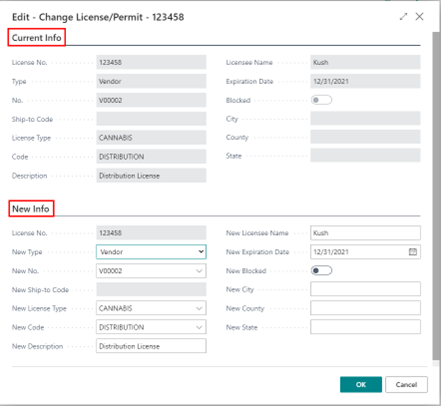Screen dimensions: 441x406
Task: Open the New Type dropdown
Action: 151,252
